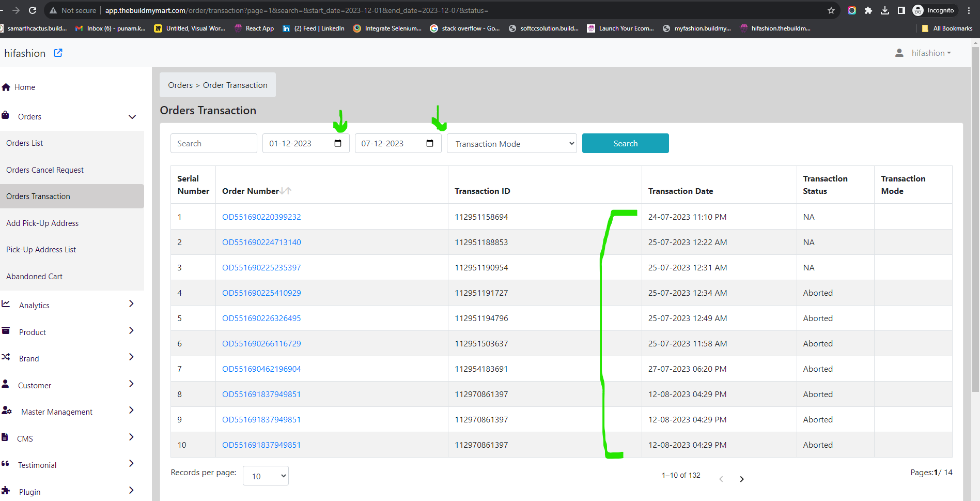Screen dimensions: 980x501
Task: Expand the CMS menu chevron
Action: (x=131, y=437)
